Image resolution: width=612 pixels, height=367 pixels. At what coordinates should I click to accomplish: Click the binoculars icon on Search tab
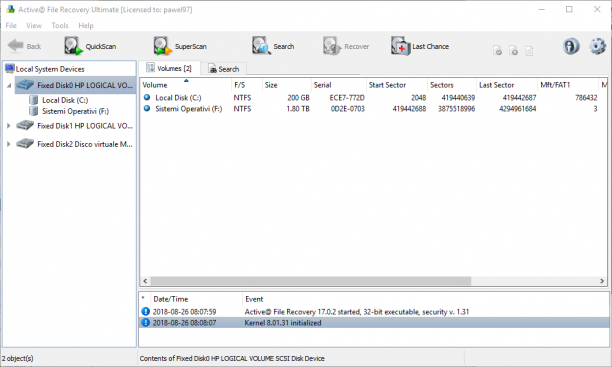click(x=213, y=69)
